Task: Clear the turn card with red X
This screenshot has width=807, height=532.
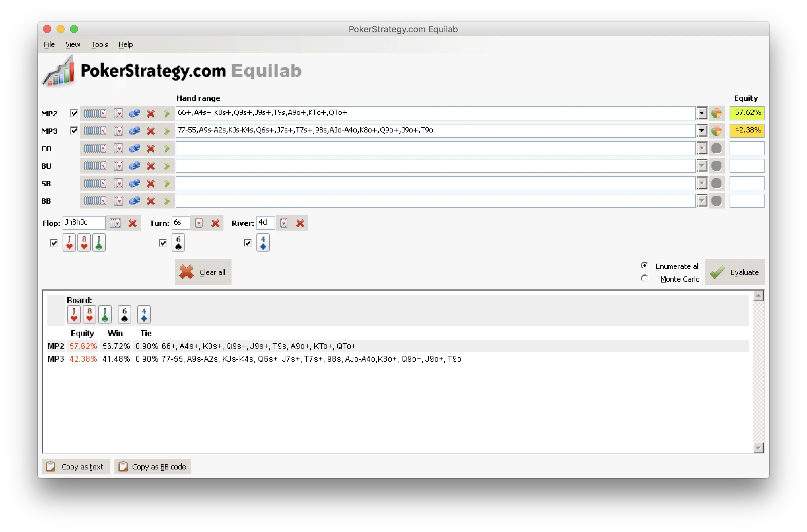Action: click(x=215, y=223)
